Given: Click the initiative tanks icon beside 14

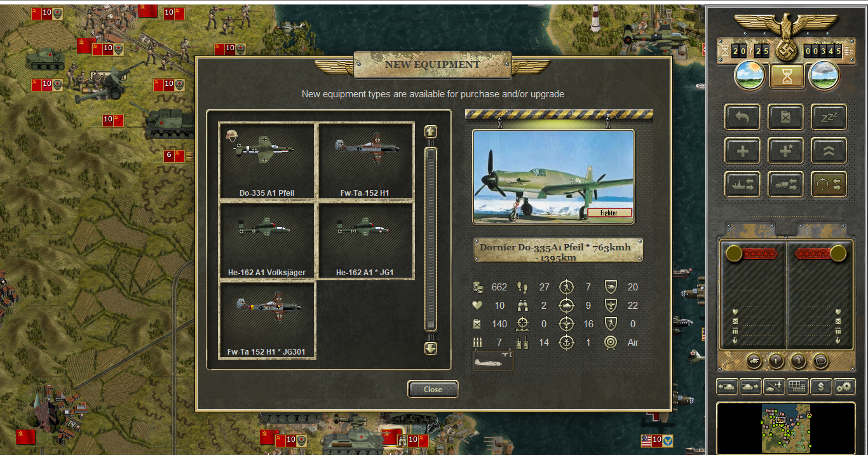Looking at the screenshot, I should (524, 342).
